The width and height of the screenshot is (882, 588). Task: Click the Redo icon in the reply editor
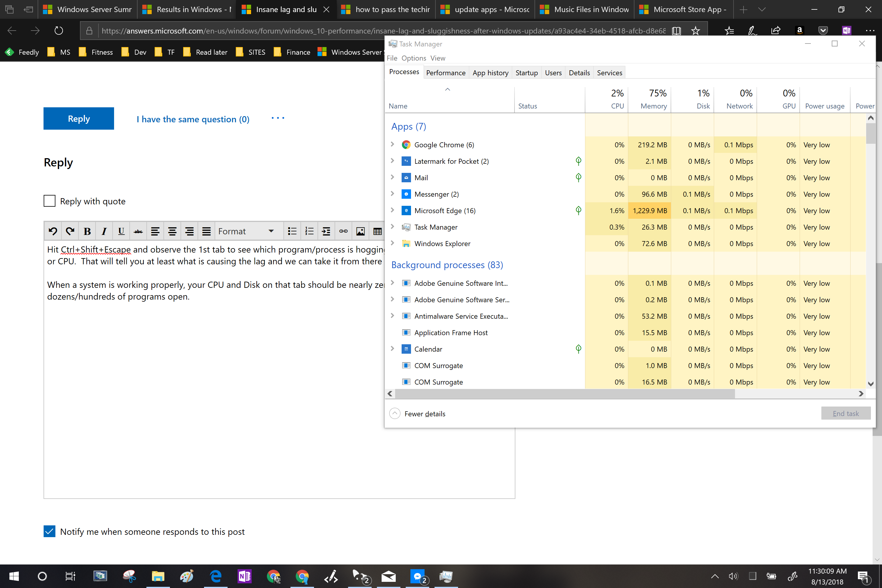coord(70,231)
